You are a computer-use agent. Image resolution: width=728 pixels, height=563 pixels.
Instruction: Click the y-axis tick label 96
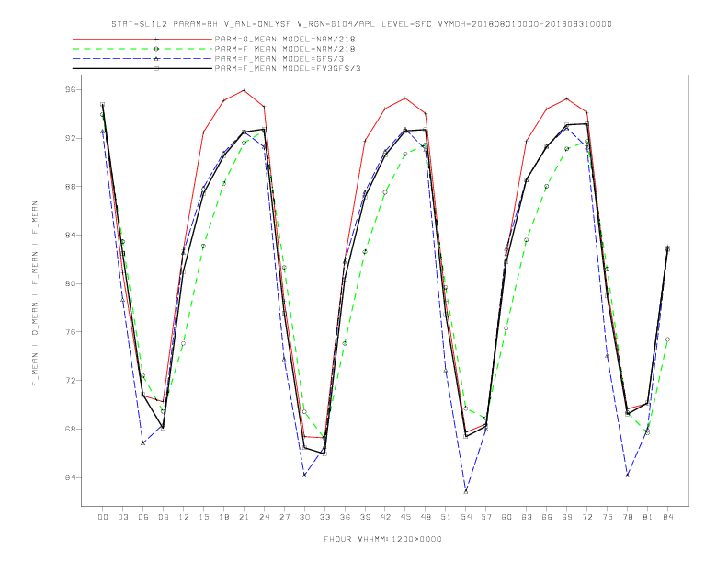tap(70, 89)
